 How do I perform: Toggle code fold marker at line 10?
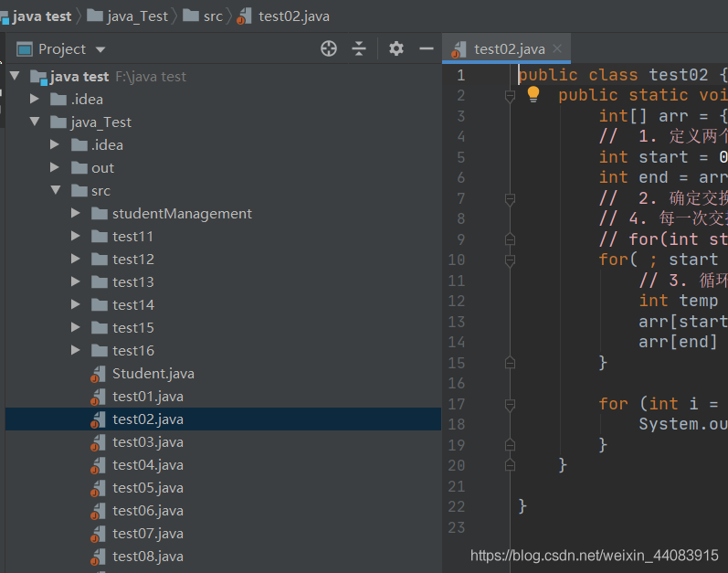[x=510, y=260]
